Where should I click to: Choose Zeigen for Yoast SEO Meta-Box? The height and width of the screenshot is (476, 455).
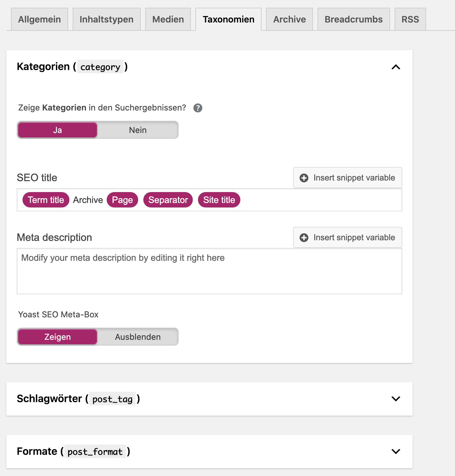58,337
